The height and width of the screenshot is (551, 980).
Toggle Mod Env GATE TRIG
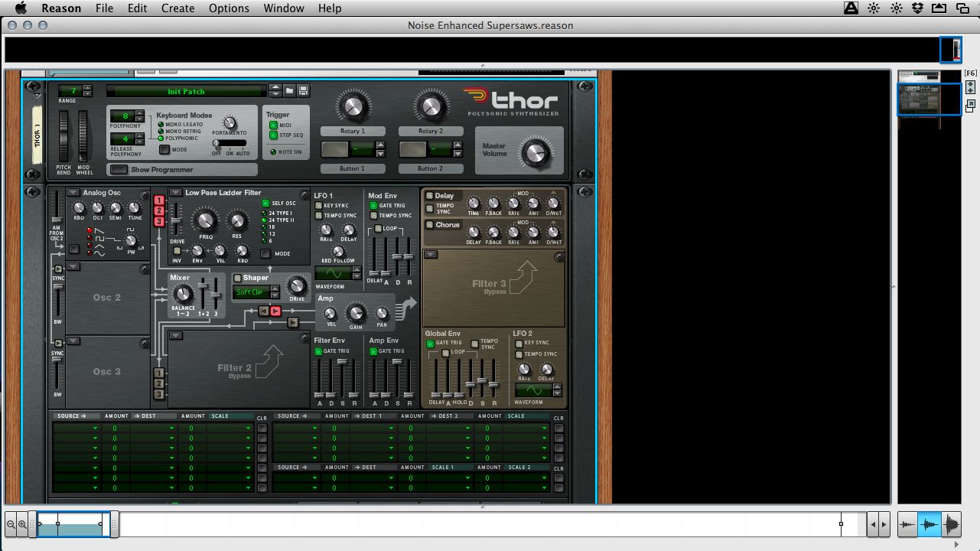tap(373, 206)
